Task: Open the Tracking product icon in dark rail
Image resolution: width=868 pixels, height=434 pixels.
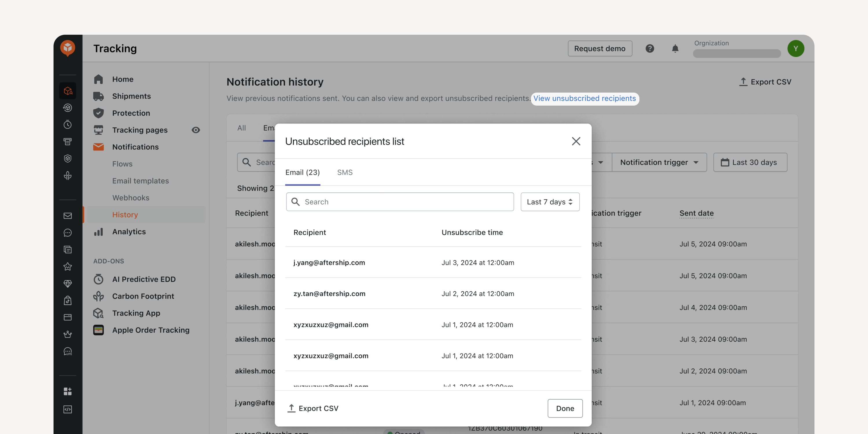Action: coord(68,91)
